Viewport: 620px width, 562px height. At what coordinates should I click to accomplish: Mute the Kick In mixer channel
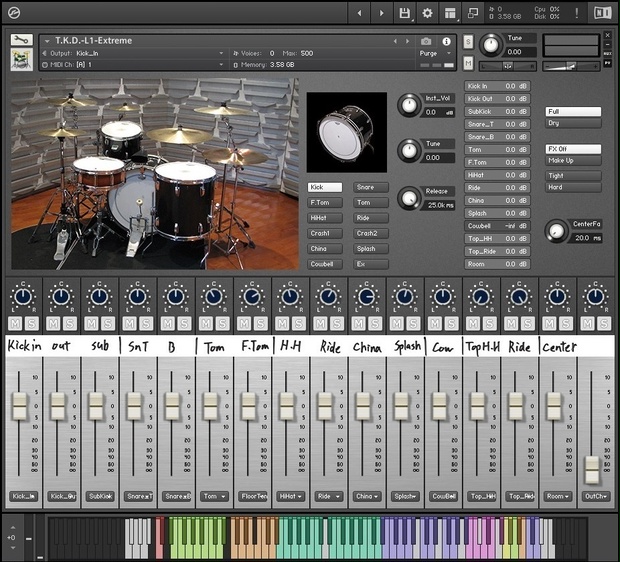(x=17, y=324)
